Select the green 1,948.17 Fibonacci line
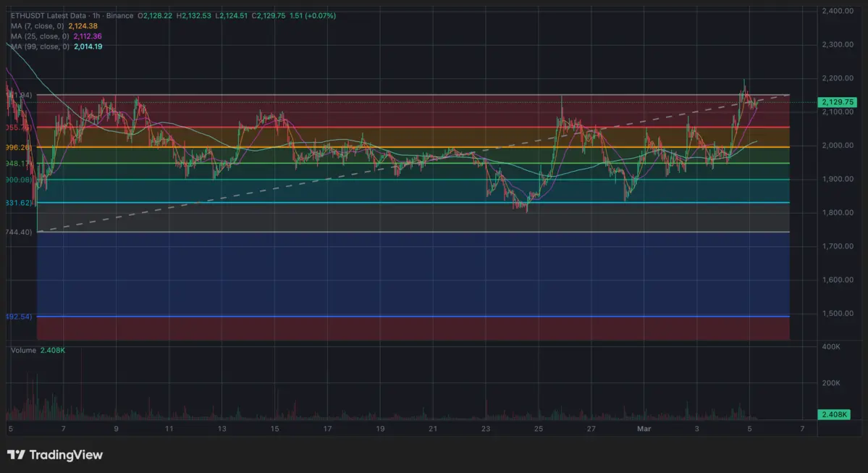The height and width of the screenshot is (473, 868). pos(434,163)
